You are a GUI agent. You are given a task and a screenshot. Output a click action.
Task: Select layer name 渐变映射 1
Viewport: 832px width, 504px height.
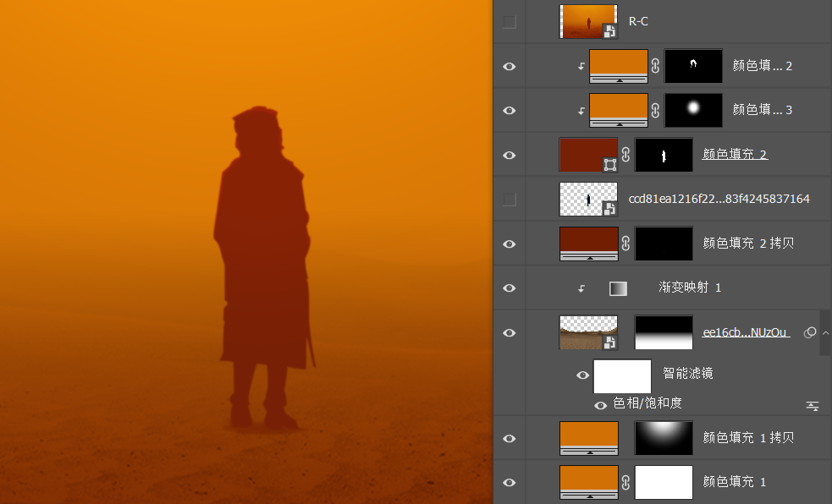690,288
